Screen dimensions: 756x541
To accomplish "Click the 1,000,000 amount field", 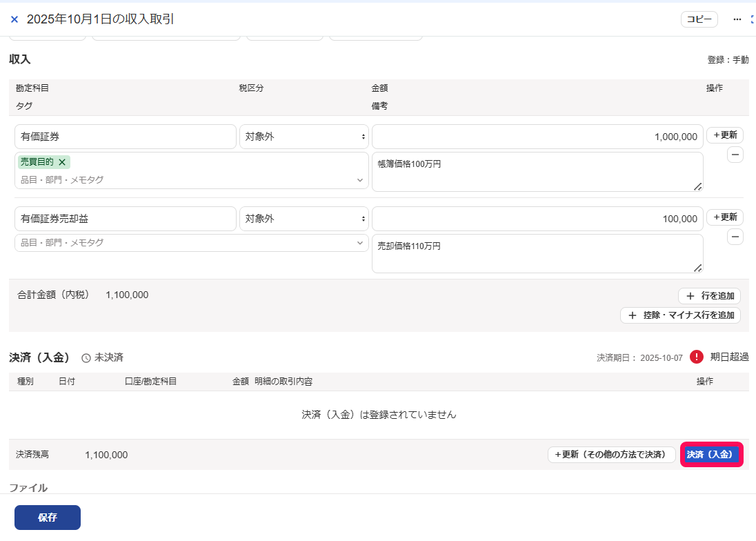I will [537, 137].
